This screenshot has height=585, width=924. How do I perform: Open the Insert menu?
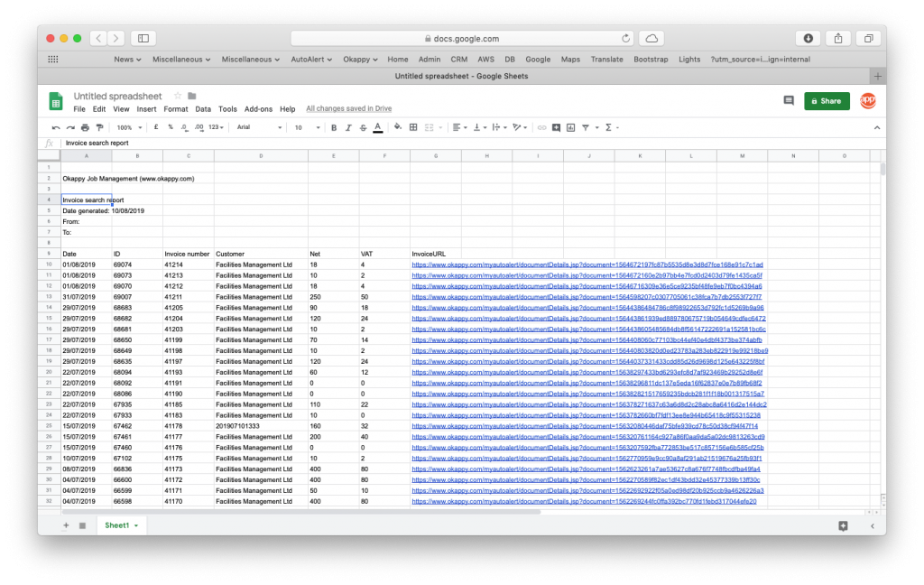(146, 109)
